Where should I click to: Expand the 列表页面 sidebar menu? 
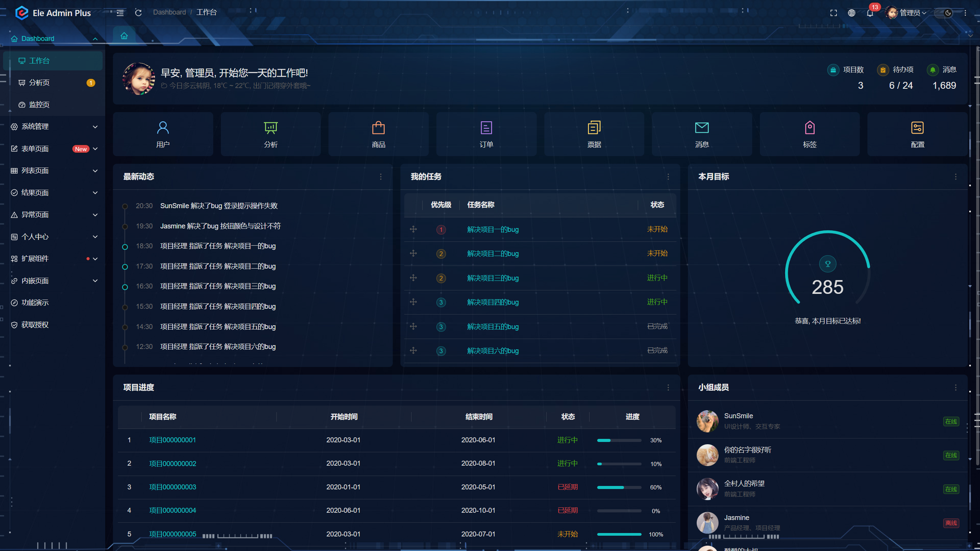click(54, 171)
